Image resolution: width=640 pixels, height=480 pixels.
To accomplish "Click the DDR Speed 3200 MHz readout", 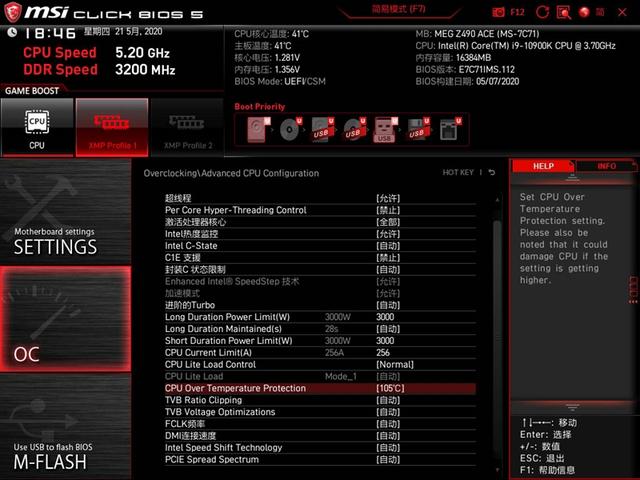I will click(99, 69).
